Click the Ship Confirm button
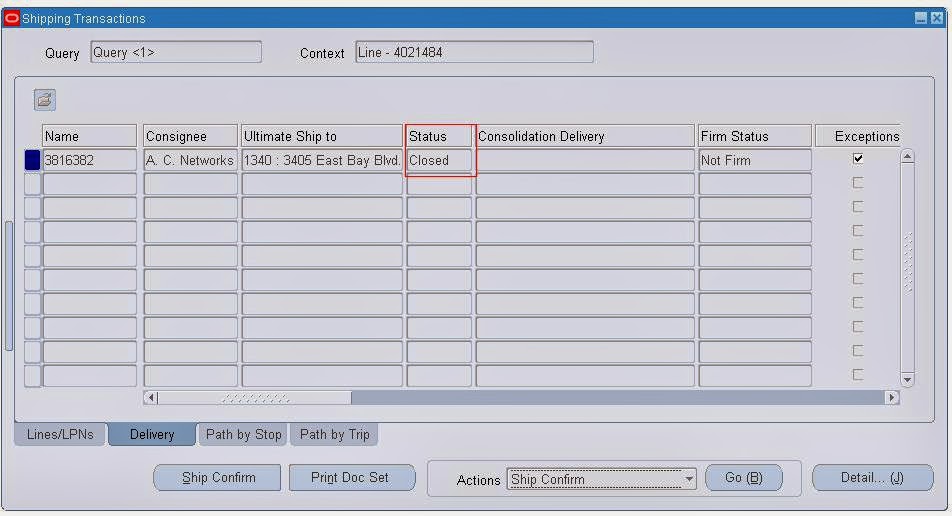The image size is (952, 516). 217,478
